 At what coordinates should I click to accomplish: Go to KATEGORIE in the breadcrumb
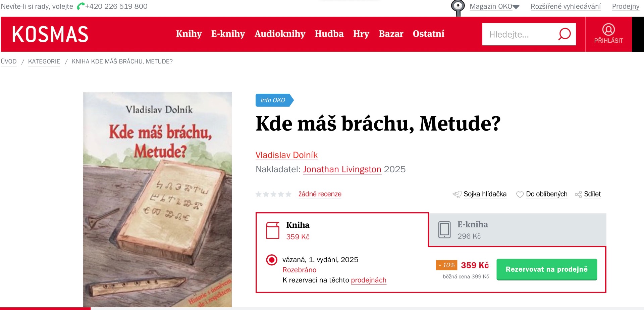coord(44,61)
